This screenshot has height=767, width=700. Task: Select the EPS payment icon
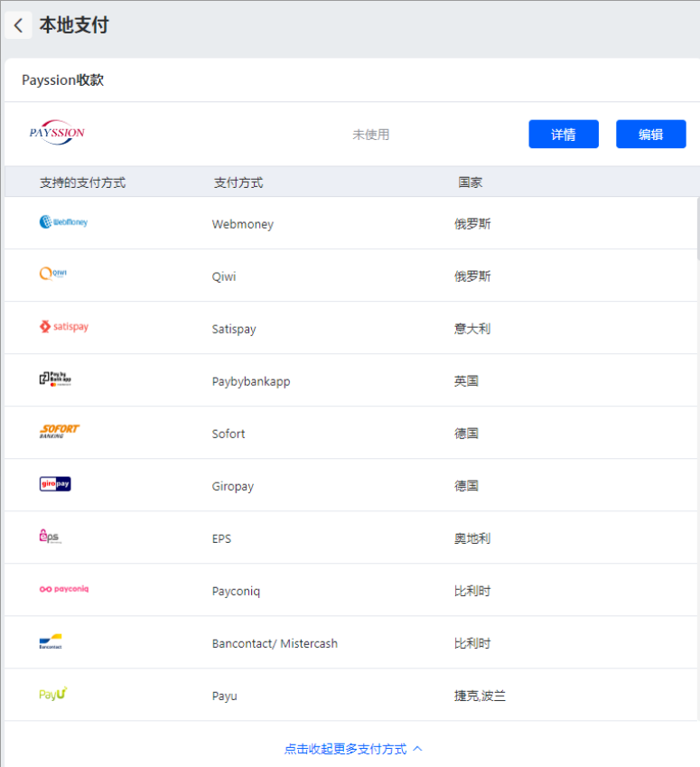pyautogui.click(x=51, y=537)
